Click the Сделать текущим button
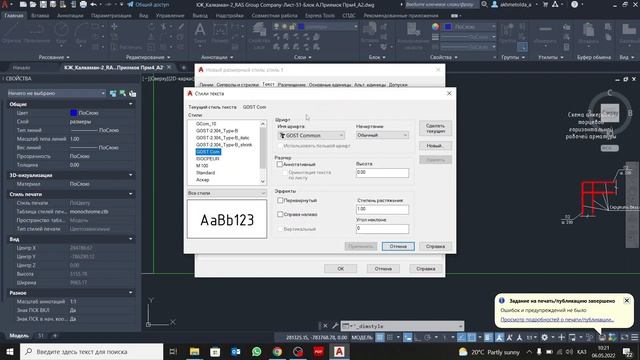 pos(435,129)
